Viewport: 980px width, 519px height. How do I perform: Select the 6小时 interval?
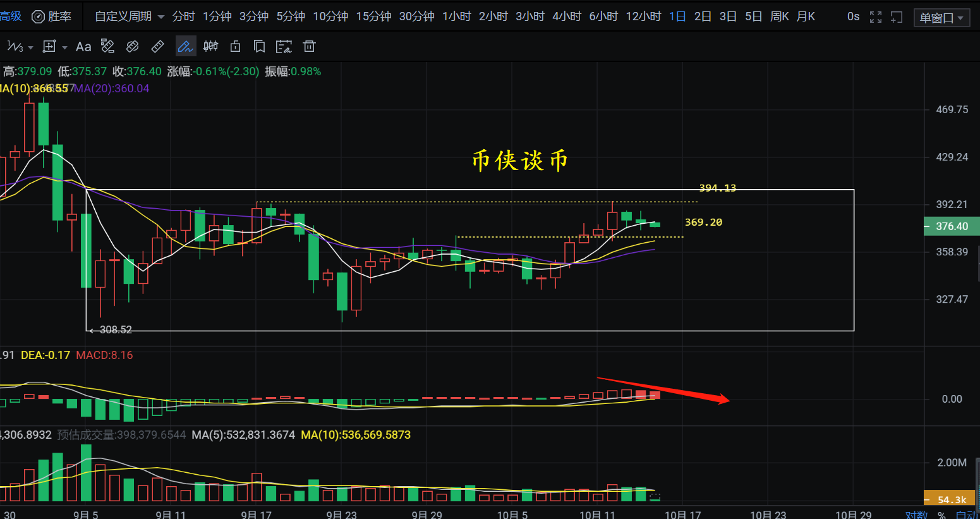pos(603,16)
